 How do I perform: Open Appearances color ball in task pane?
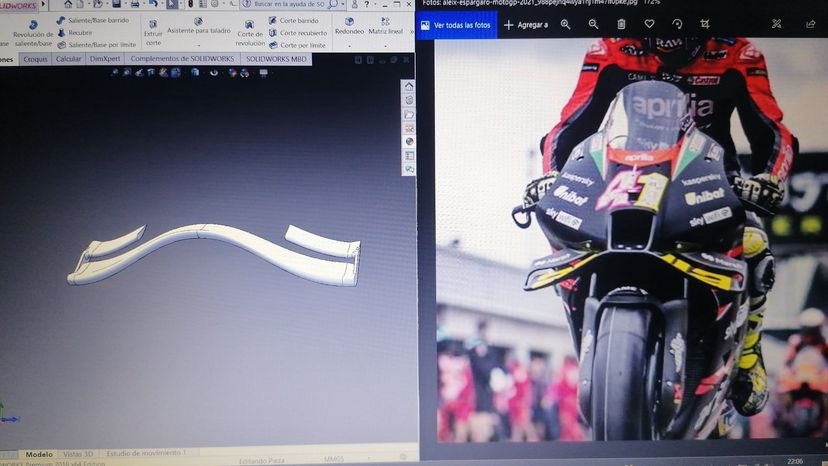coord(409,142)
